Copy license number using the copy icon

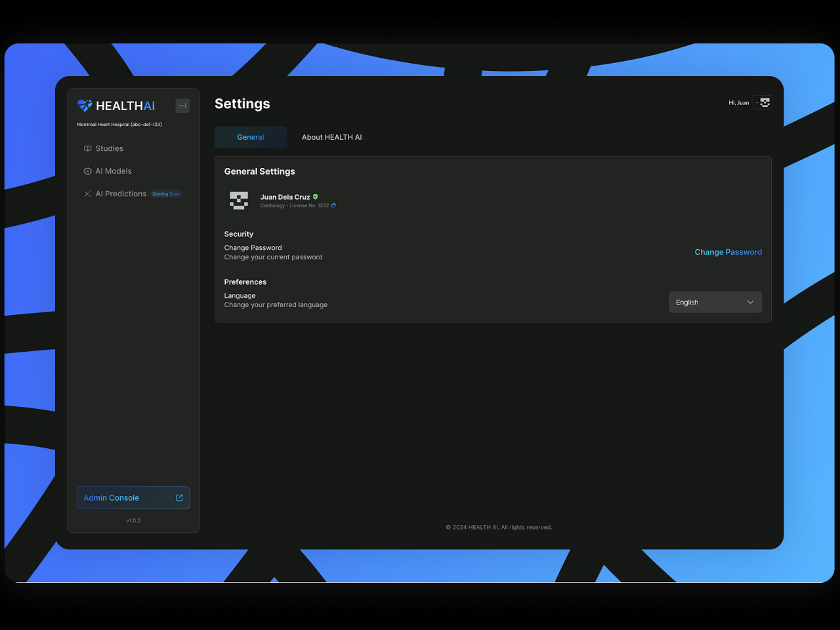pyautogui.click(x=333, y=205)
